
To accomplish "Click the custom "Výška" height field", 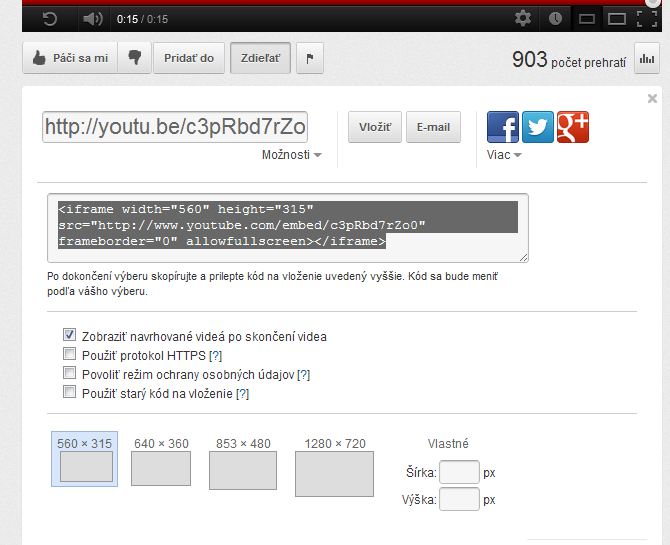I will click(459, 499).
